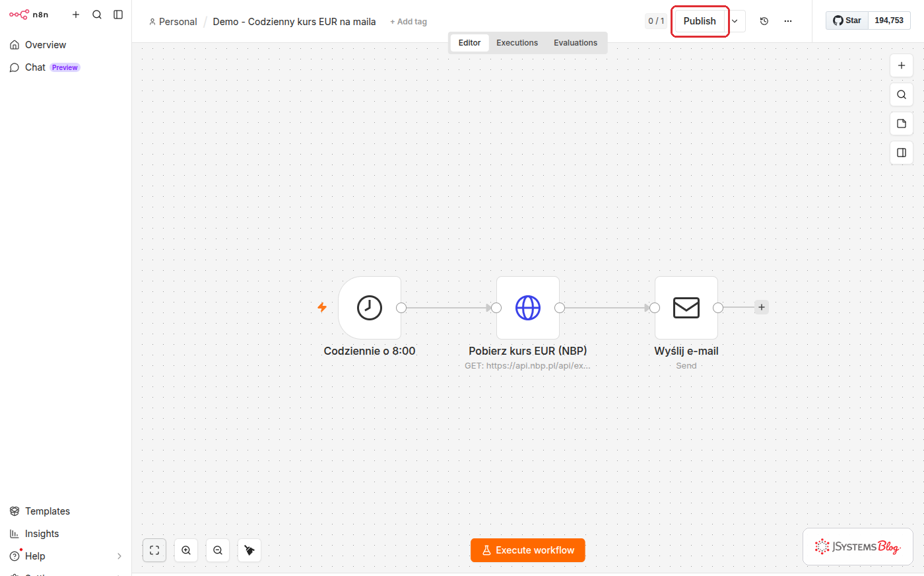Toggle the canvas side panel icon
This screenshot has height=576, width=924.
click(x=902, y=153)
